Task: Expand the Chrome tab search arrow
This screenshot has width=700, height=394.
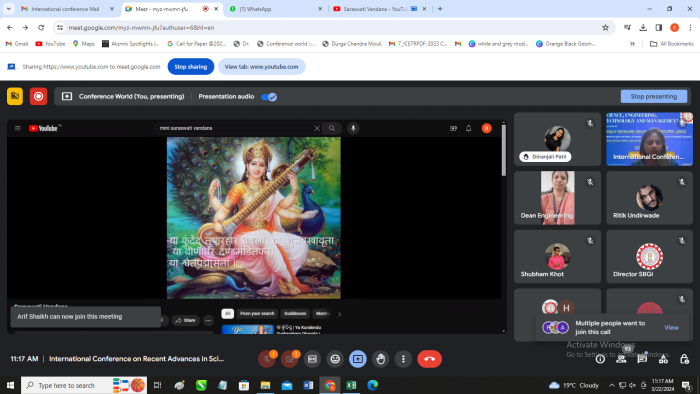Action: coord(8,8)
